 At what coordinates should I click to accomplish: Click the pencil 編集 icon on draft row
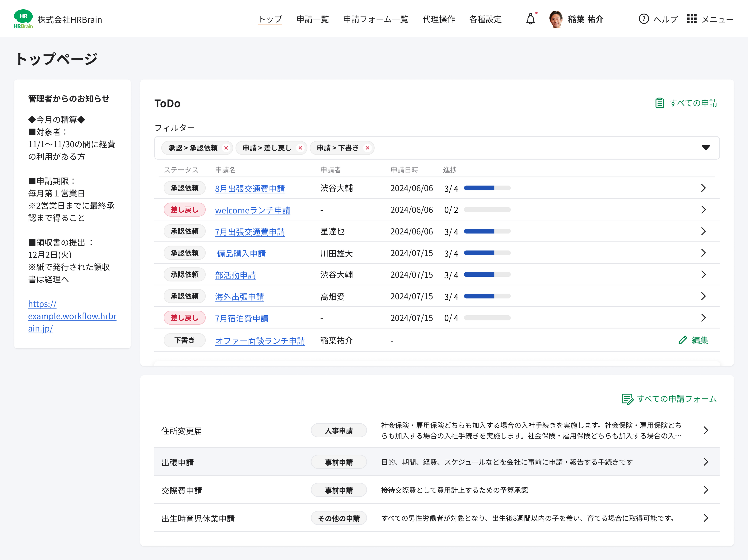683,340
